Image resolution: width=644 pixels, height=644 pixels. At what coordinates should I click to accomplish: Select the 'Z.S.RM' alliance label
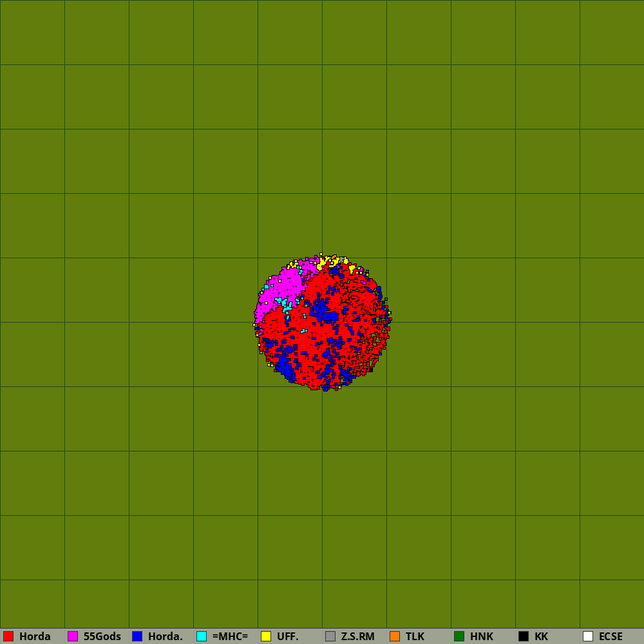(x=357, y=637)
